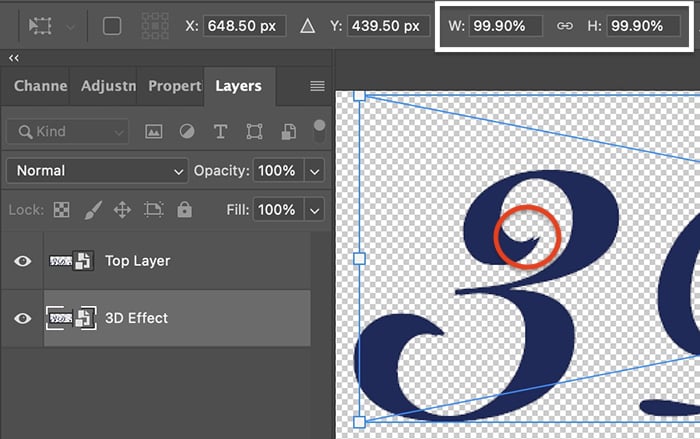700x439 pixels.
Task: Filter layers by smart objects icon
Action: click(x=288, y=132)
